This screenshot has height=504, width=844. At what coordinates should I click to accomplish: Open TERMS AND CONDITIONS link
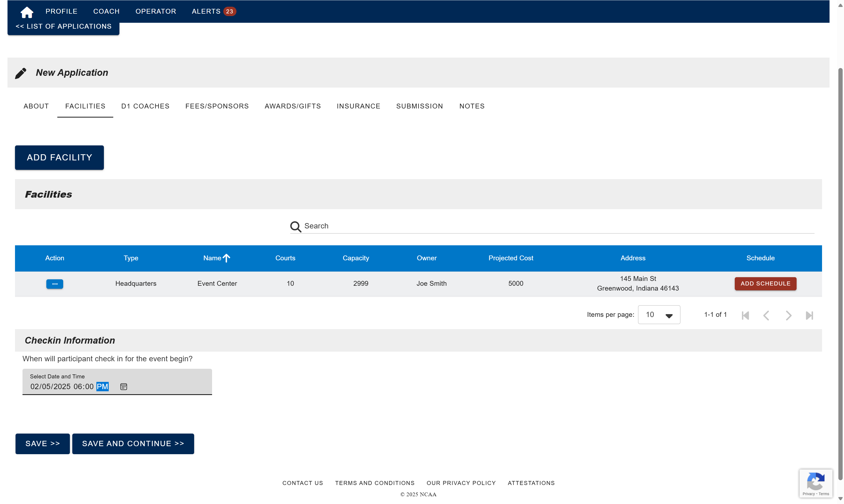(x=375, y=483)
